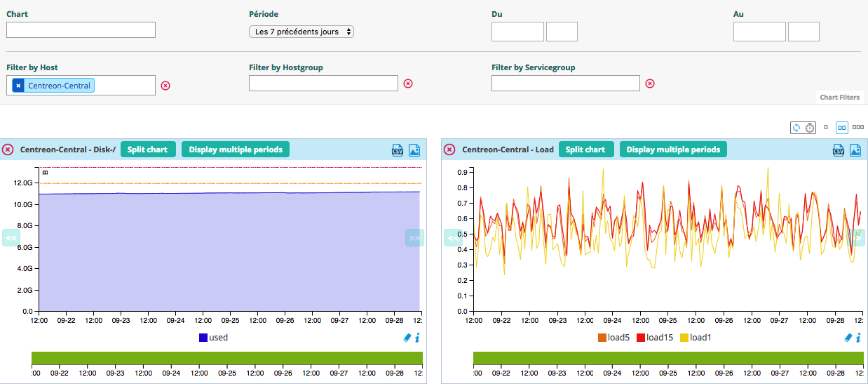Click info icon under Disk-/ chart
Screen dimensions: 868x384
[x=417, y=338]
